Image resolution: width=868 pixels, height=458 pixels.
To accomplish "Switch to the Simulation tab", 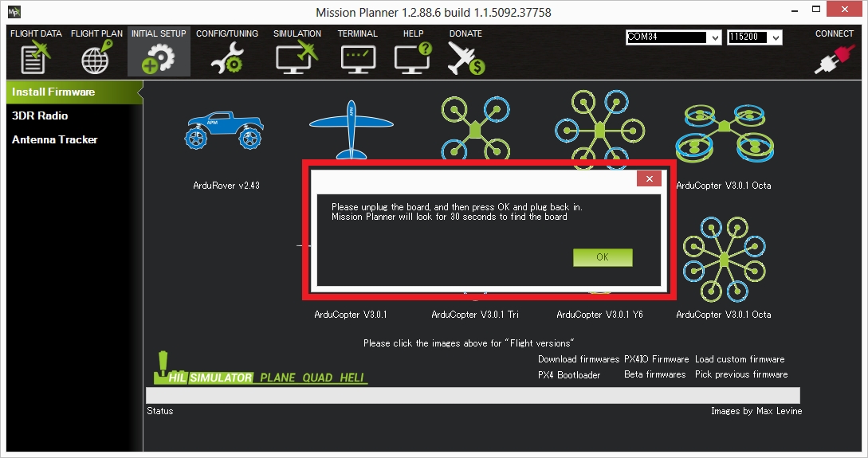I will click(297, 53).
